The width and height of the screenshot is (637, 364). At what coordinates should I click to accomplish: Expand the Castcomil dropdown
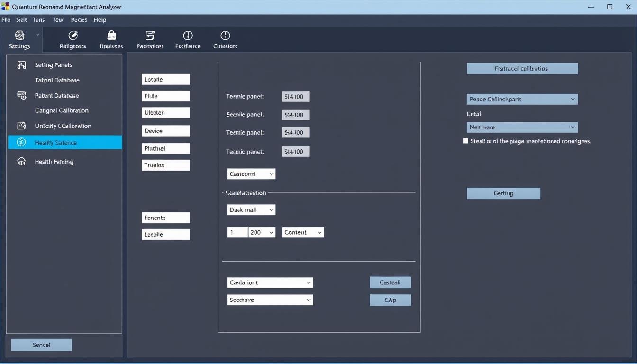[251, 174]
